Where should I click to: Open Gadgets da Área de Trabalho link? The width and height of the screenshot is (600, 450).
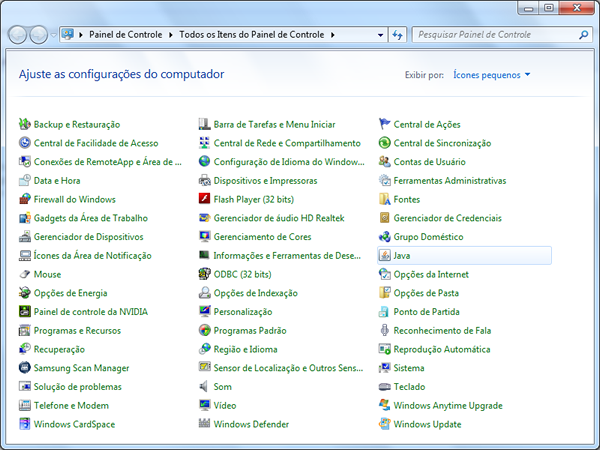point(91,218)
